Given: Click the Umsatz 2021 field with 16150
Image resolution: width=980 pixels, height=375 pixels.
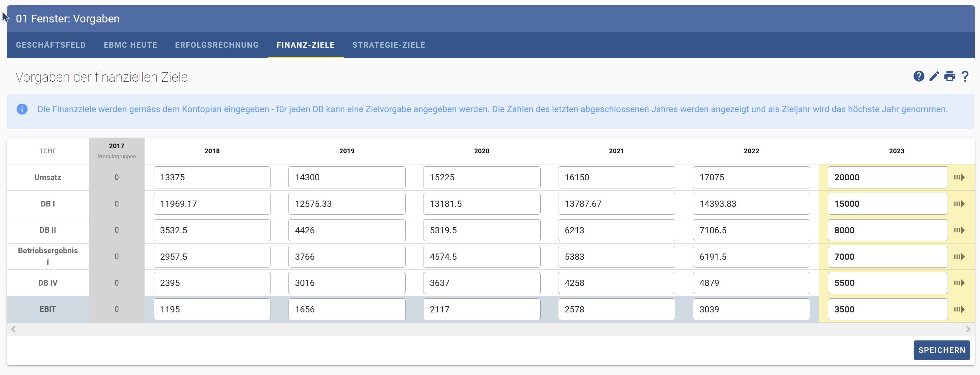Looking at the screenshot, I should coord(616,178).
